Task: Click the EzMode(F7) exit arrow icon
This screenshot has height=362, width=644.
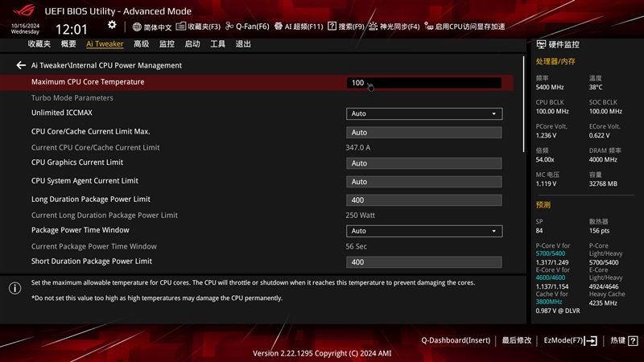Action: click(x=591, y=340)
